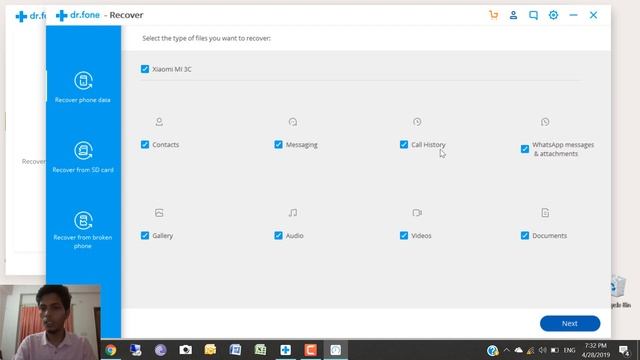Screen dimensions: 640x360
Task: Click 'Select the type of files' heading
Action: (206, 38)
